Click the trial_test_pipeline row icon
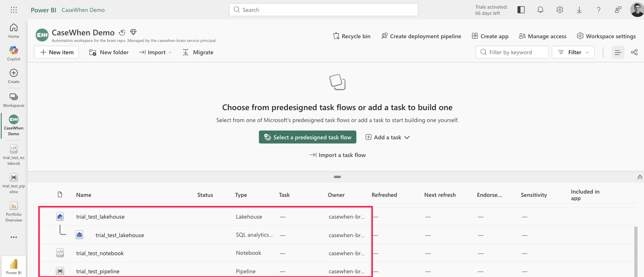The image size is (644, 277). 60,271
